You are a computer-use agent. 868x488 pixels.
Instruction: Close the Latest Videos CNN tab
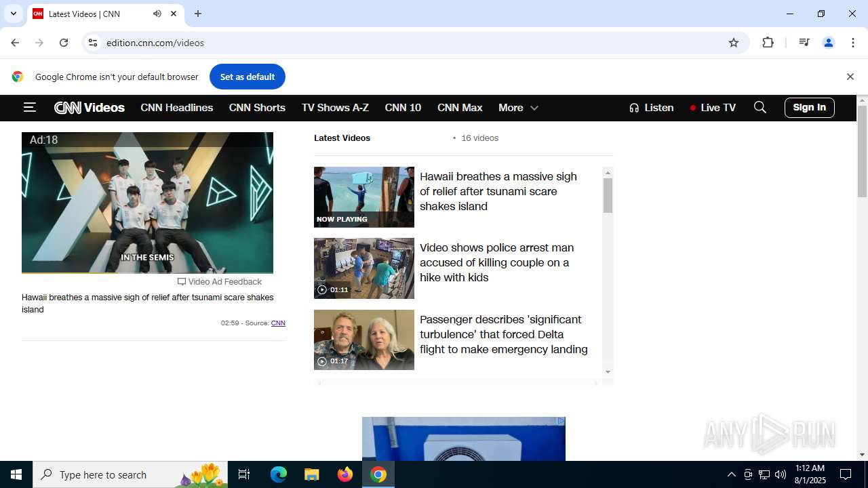pos(174,14)
